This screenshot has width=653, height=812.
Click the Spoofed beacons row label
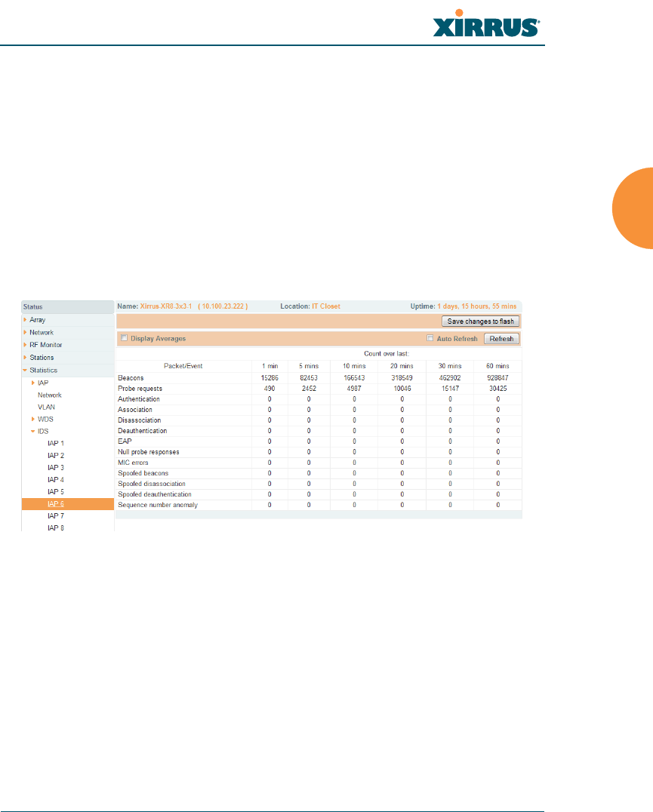(x=143, y=473)
